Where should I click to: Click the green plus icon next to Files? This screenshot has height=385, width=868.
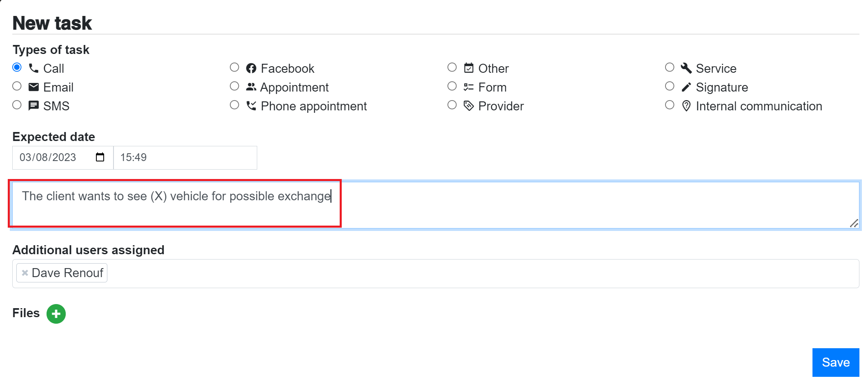pos(56,314)
